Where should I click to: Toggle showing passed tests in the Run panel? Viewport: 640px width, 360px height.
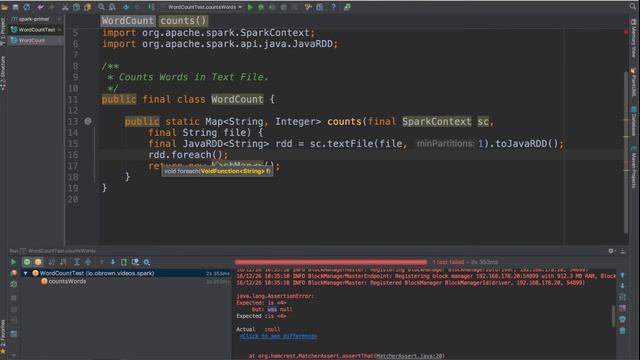pyautogui.click(x=27, y=262)
